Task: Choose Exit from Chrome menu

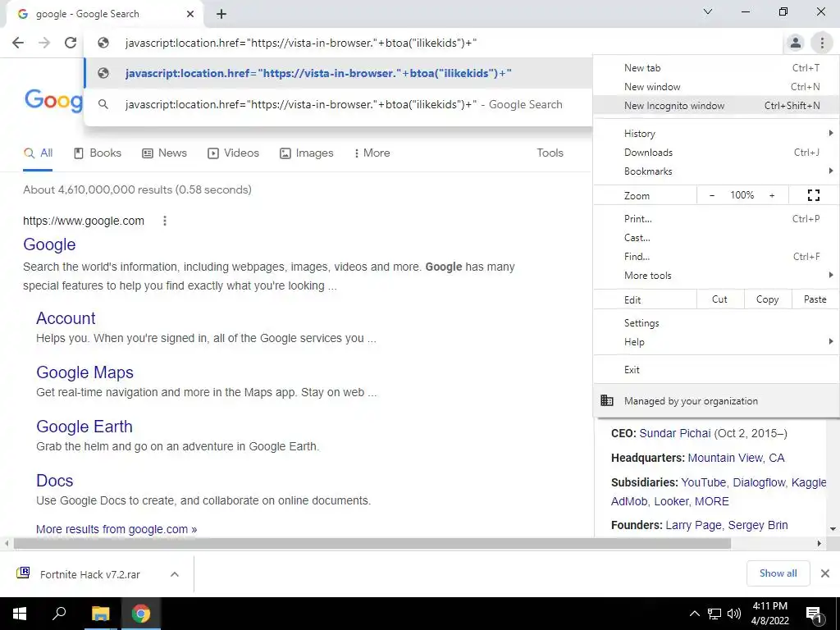Action: tap(717, 370)
